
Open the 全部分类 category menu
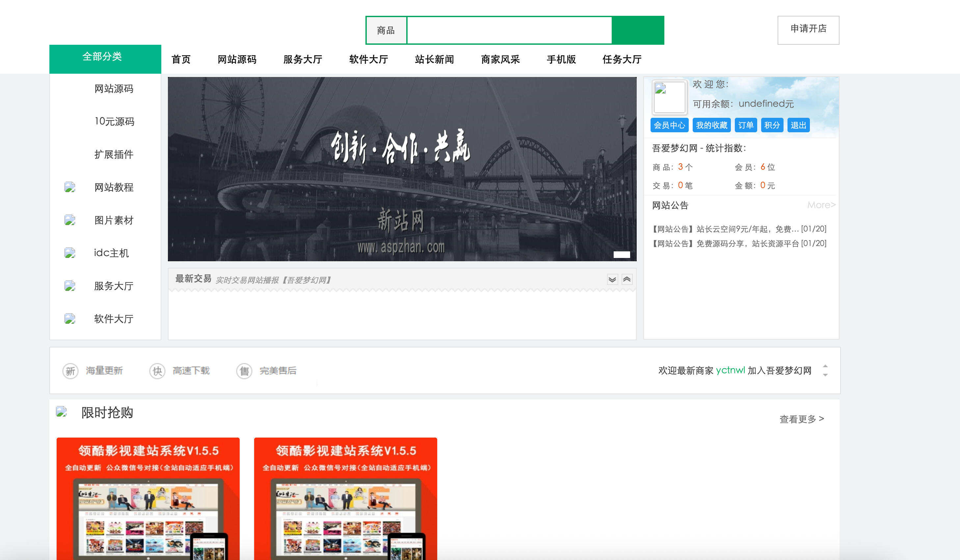tap(102, 56)
